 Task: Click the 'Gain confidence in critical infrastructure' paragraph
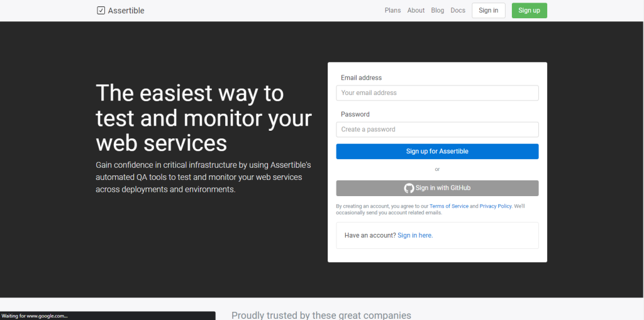point(203,177)
